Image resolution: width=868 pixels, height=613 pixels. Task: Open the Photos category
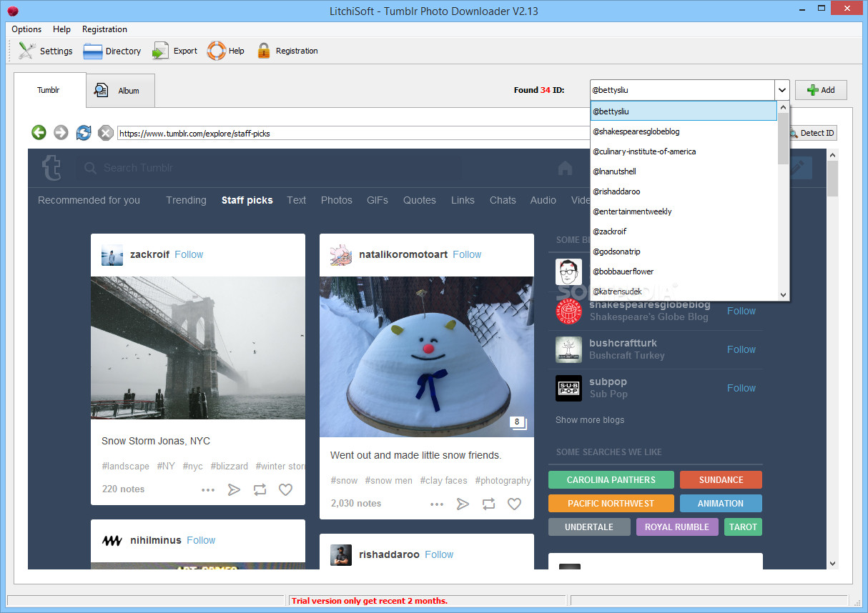(x=336, y=200)
